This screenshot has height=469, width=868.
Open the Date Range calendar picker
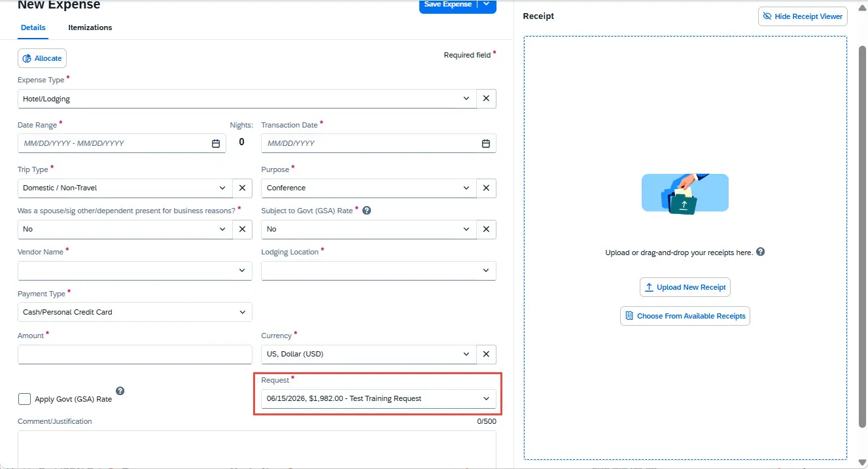216,143
